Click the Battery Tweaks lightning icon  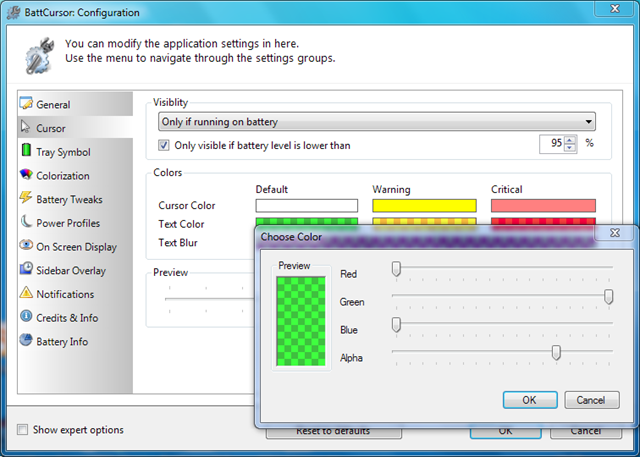26,197
